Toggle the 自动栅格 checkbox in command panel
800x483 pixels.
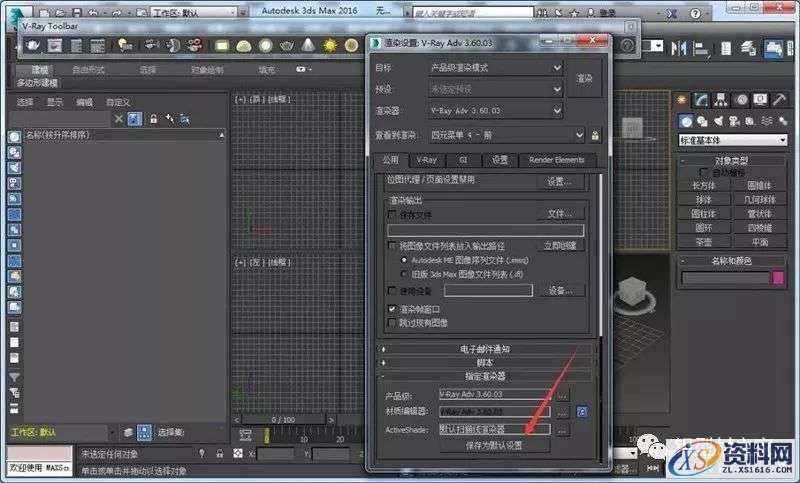tap(704, 172)
